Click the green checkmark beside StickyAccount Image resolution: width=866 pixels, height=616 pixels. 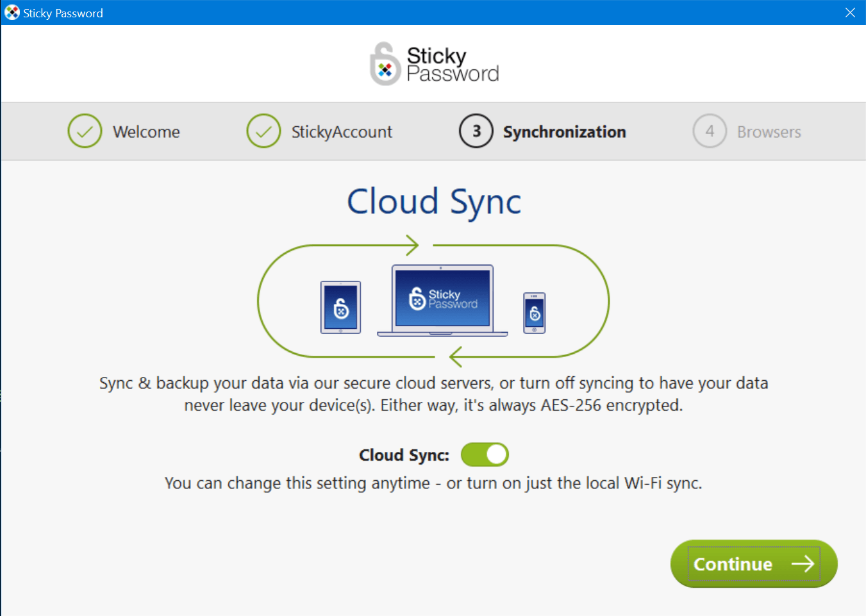click(x=263, y=131)
